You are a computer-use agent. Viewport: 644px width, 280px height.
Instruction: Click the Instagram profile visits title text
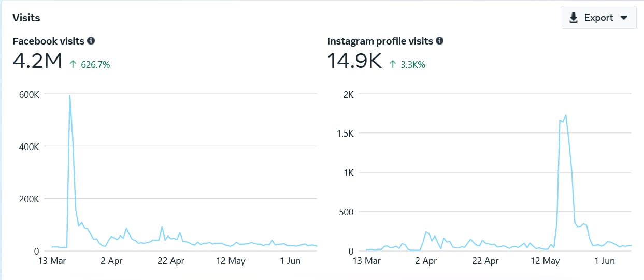[380, 41]
